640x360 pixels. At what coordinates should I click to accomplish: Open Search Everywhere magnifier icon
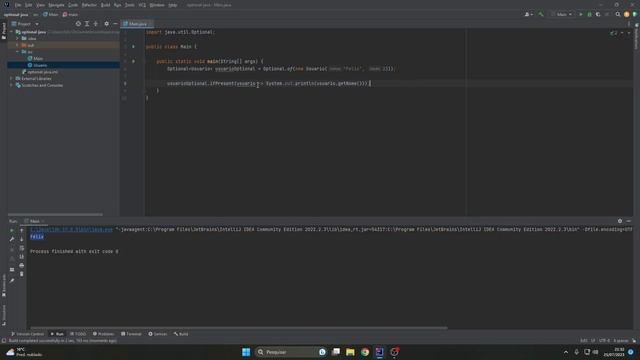pos(618,14)
